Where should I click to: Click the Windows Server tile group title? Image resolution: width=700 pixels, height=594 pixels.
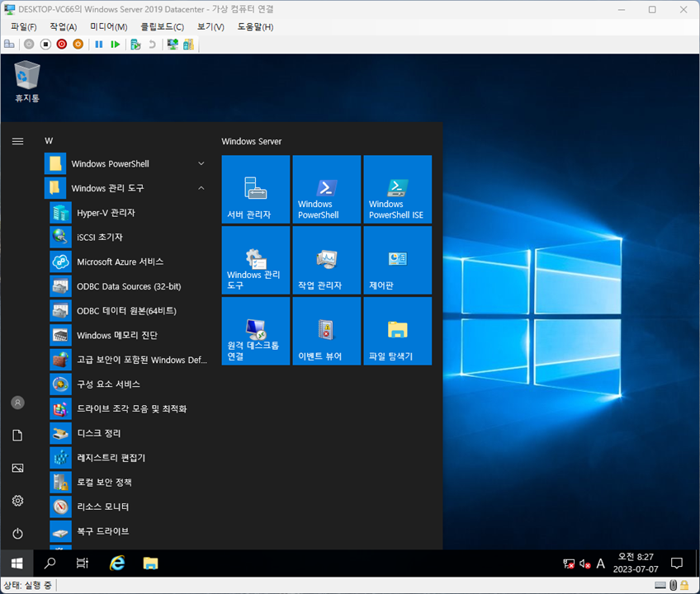point(251,141)
